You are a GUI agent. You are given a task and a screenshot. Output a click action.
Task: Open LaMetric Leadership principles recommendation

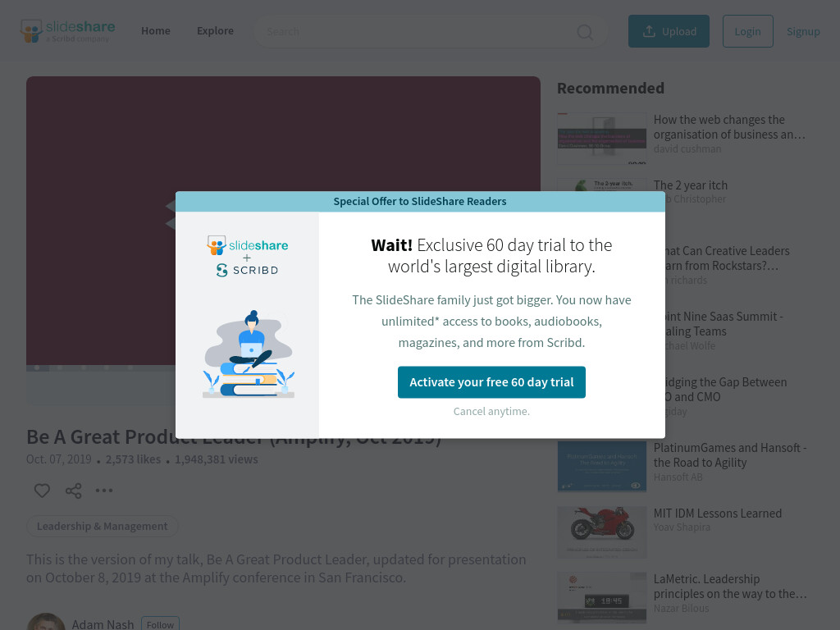[x=730, y=586]
